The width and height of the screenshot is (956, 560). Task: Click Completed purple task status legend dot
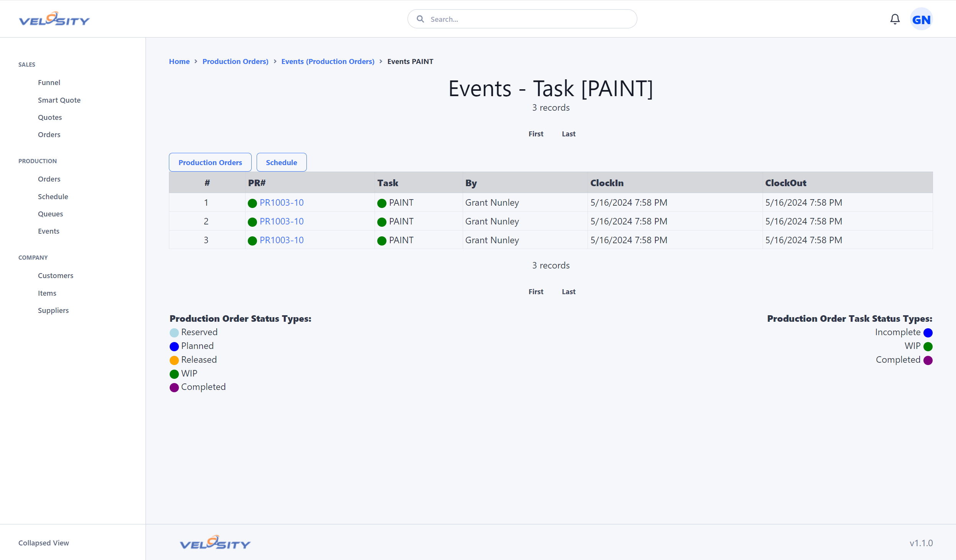(x=928, y=360)
